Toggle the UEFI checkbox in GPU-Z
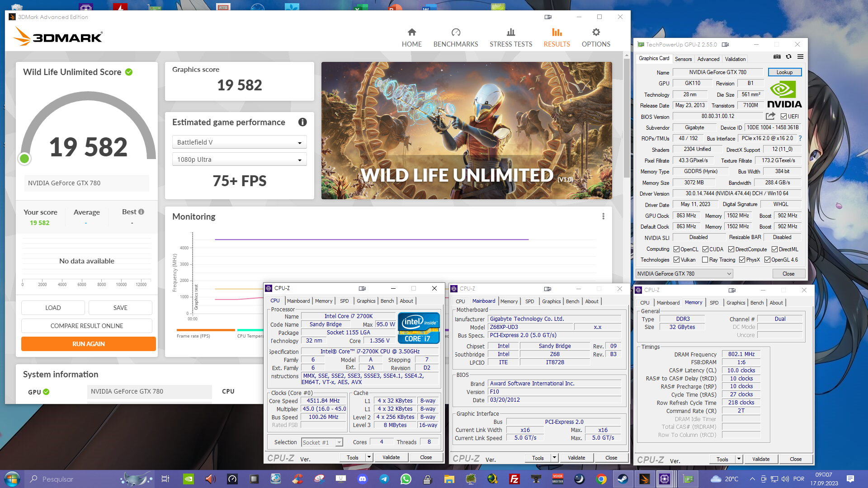This screenshot has width=868, height=488. point(783,116)
